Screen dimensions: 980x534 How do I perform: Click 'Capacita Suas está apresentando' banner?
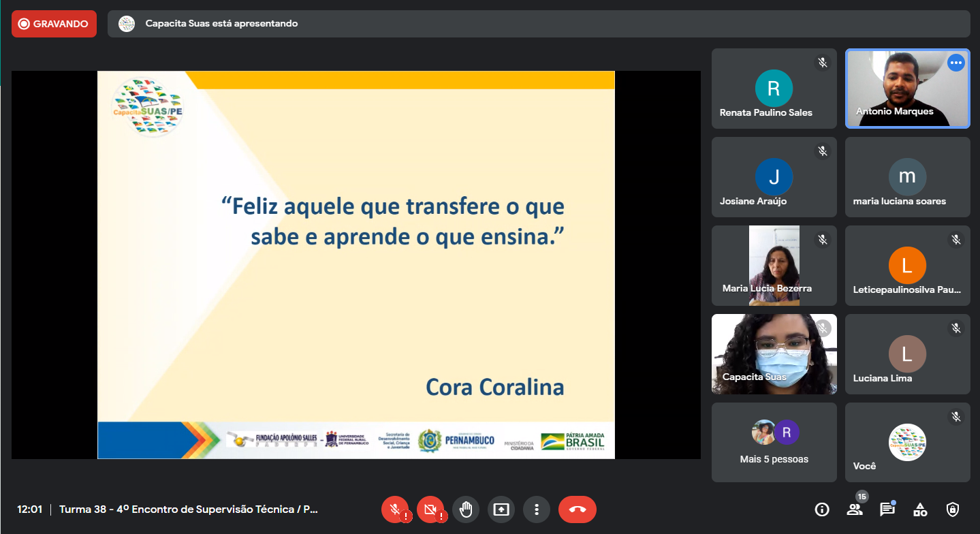(x=221, y=24)
